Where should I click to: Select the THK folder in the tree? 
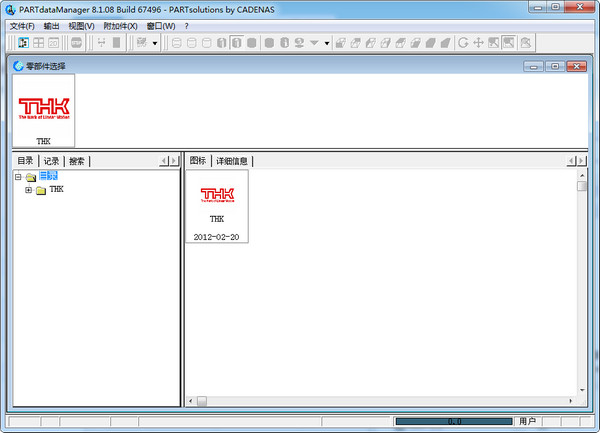pos(56,189)
